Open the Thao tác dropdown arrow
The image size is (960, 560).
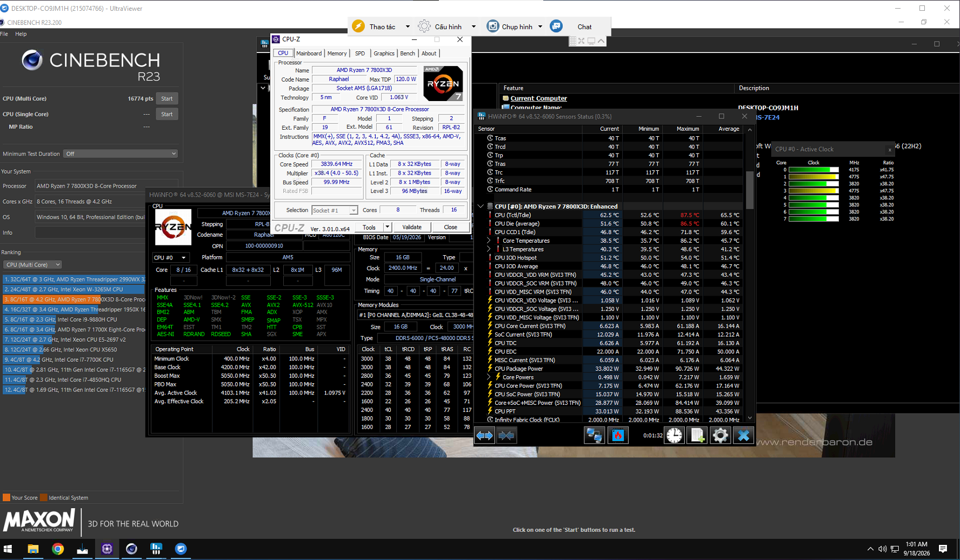(408, 26)
